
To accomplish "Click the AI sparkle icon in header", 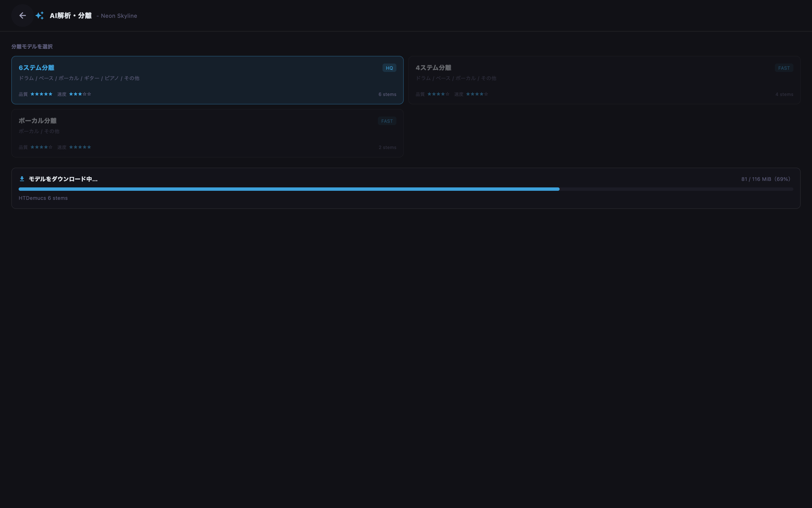I will (39, 16).
